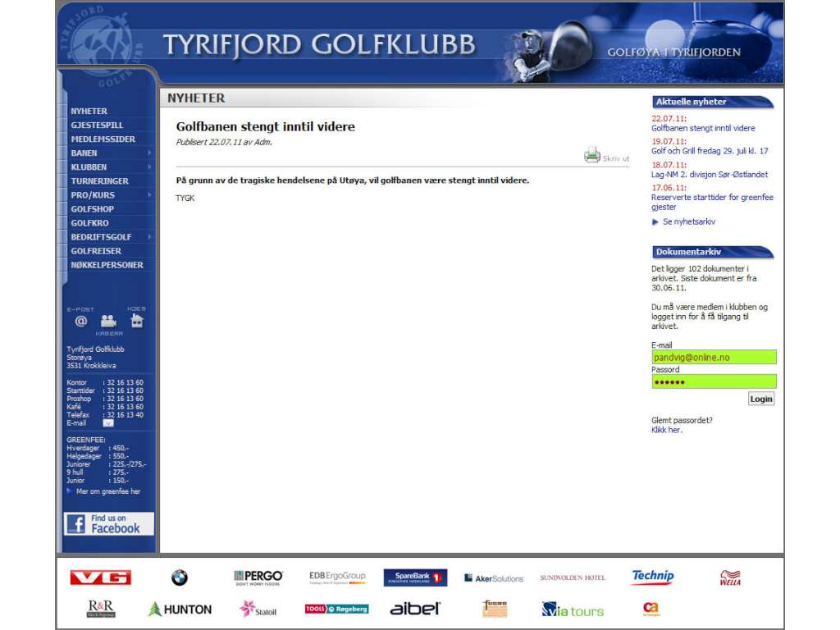This screenshot has width=840, height=630.
Task: Click the Via tours logo
Action: 573,609
